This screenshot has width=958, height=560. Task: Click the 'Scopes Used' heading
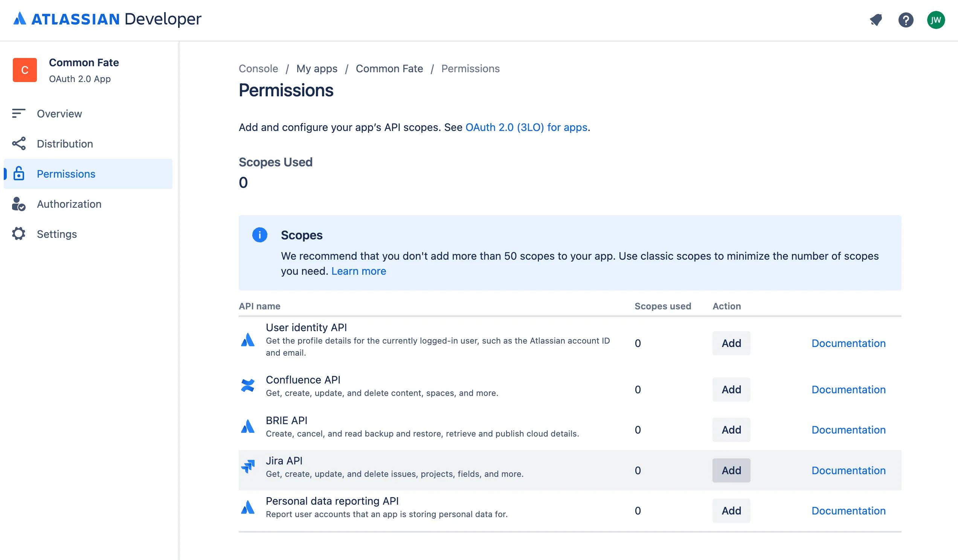pyautogui.click(x=276, y=162)
